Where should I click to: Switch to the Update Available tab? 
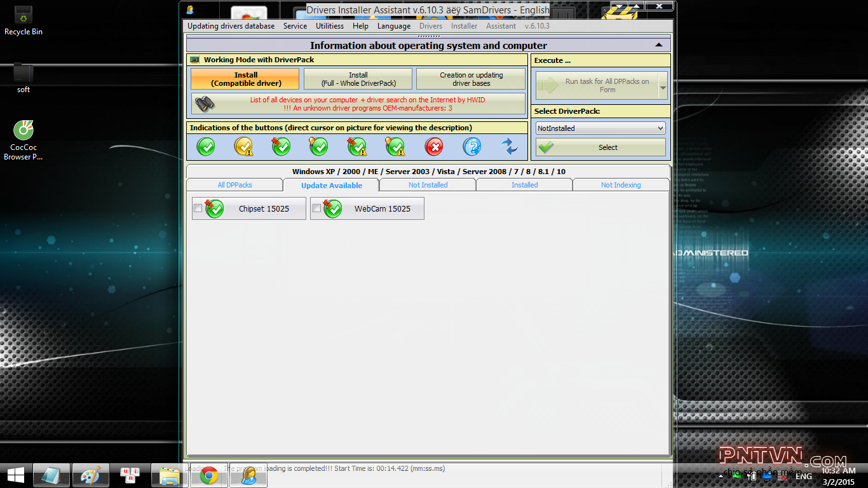331,186
